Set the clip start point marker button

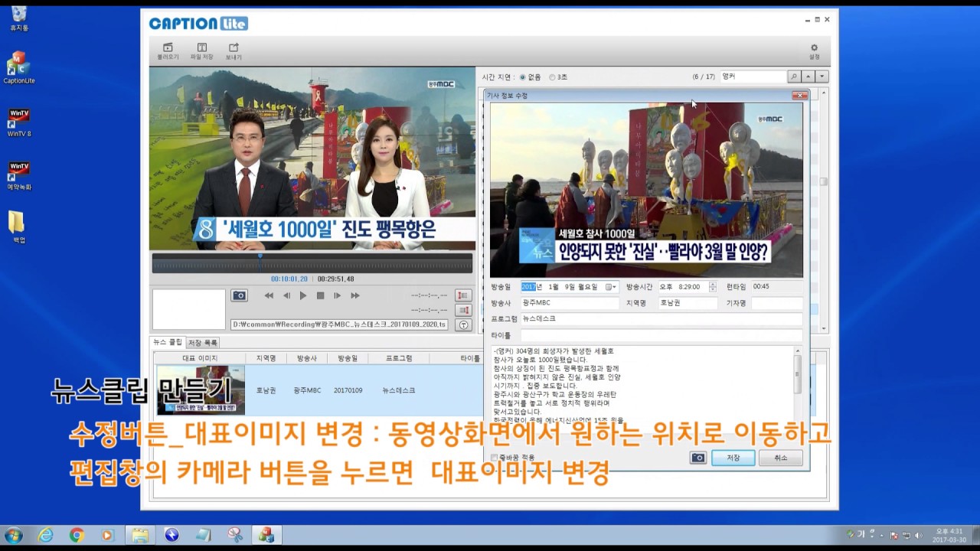[x=463, y=295]
